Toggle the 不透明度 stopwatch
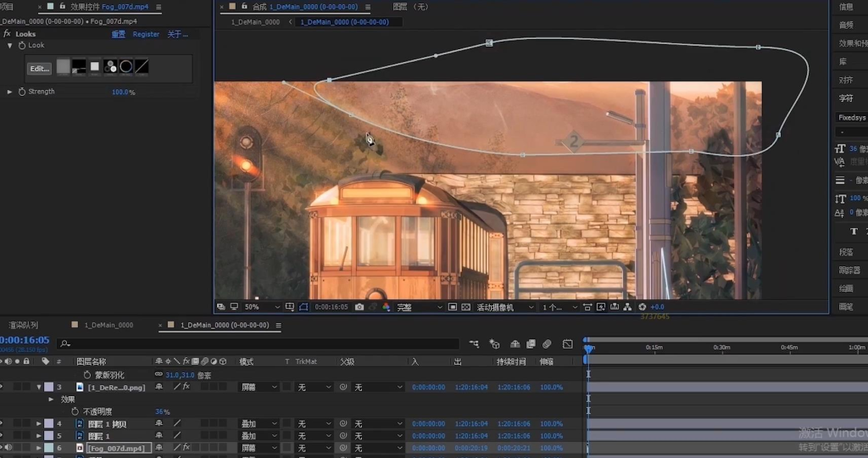The height and width of the screenshot is (458, 868). [75, 411]
